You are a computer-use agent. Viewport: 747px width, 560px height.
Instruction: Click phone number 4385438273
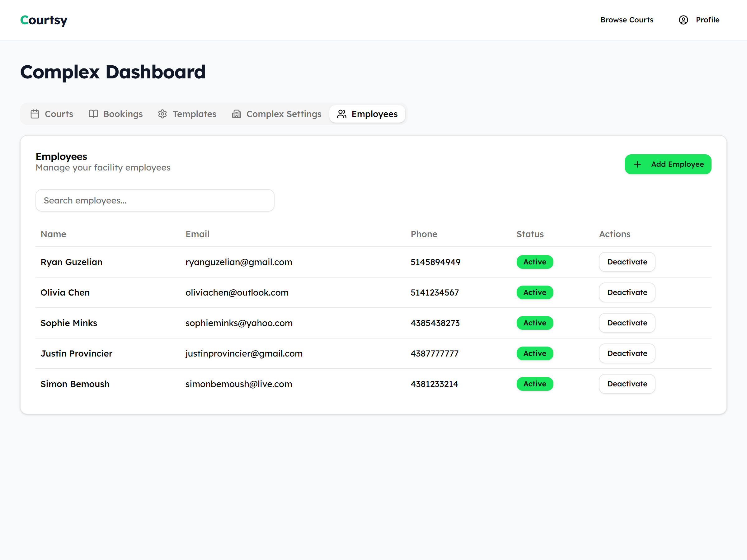[x=435, y=323]
